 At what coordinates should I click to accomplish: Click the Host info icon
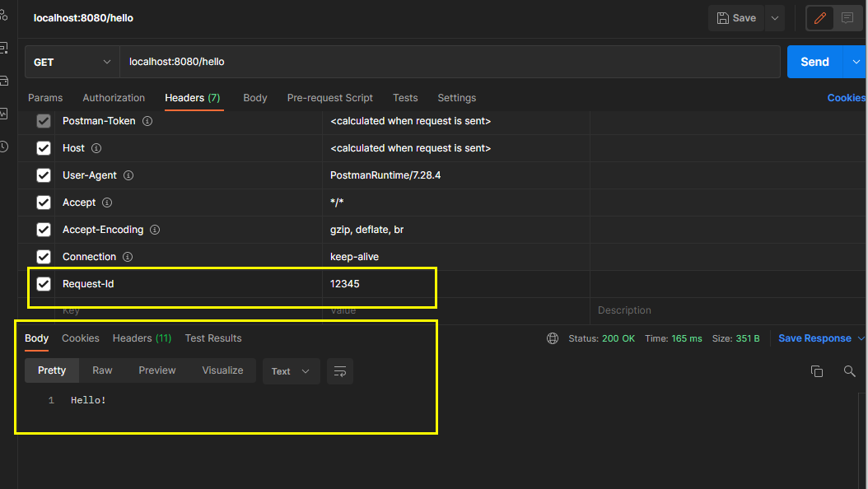tap(96, 148)
